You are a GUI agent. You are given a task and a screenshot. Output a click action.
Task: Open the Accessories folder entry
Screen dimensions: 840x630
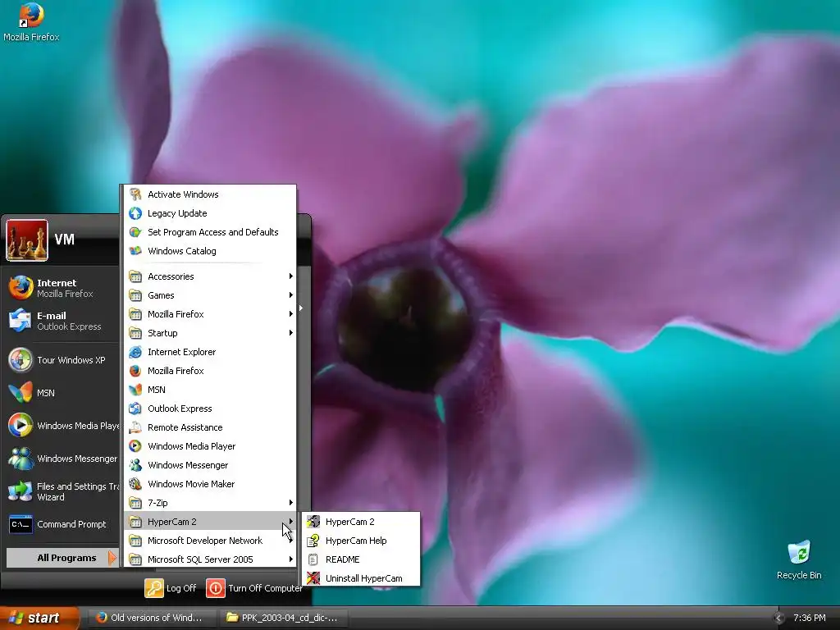(x=210, y=276)
